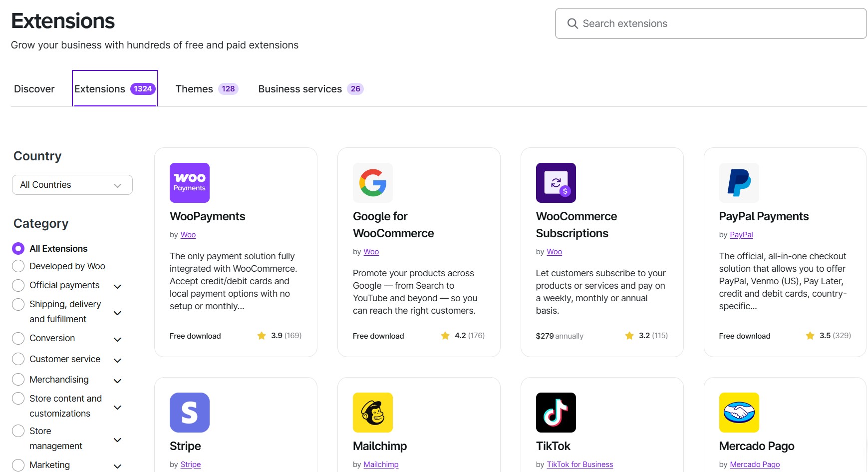Screen dimensions: 868x472
Task: Follow the PayPal vendor link
Action: tap(741, 235)
